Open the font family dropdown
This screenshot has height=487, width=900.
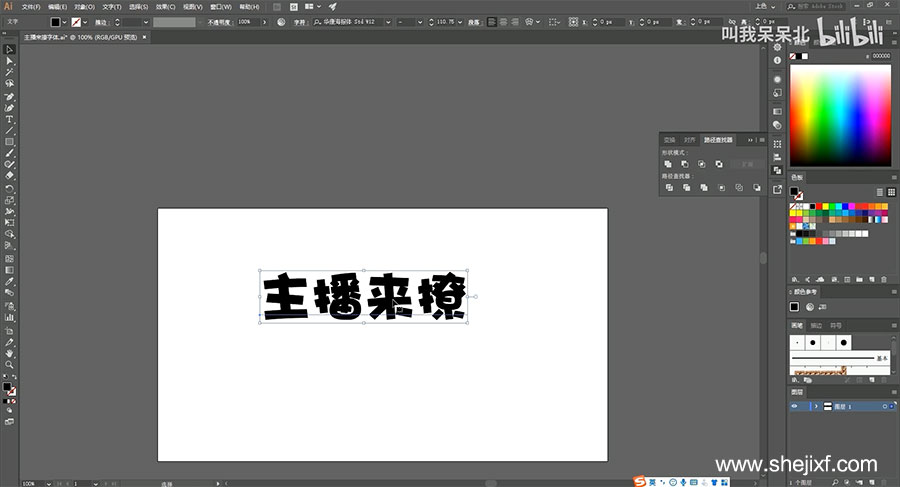(387, 21)
